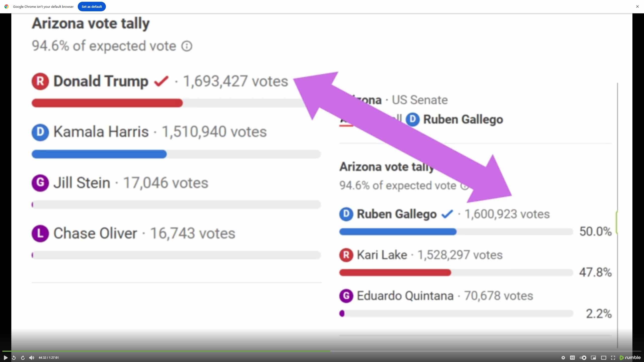Rewind the video with the back arrow
The image size is (644, 362).
(14, 357)
